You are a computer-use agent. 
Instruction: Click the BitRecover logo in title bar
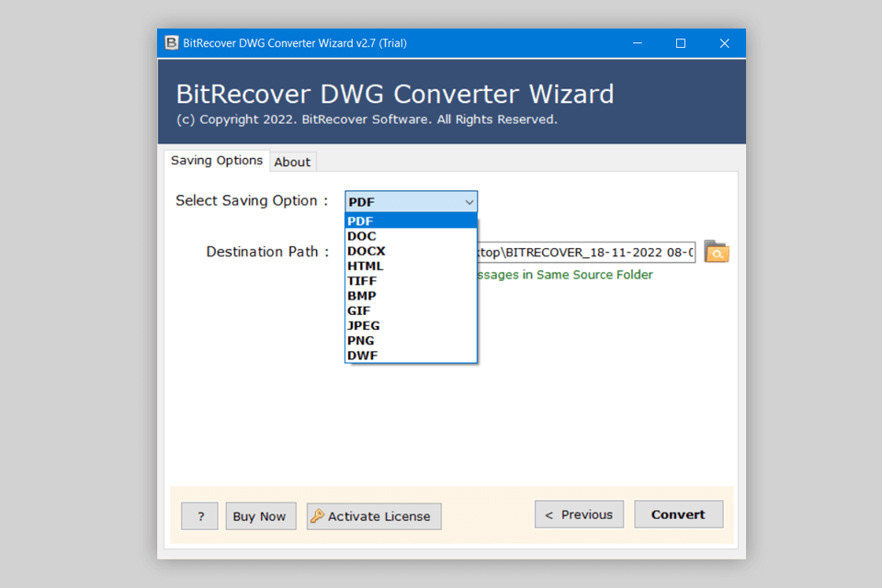pyautogui.click(x=172, y=43)
